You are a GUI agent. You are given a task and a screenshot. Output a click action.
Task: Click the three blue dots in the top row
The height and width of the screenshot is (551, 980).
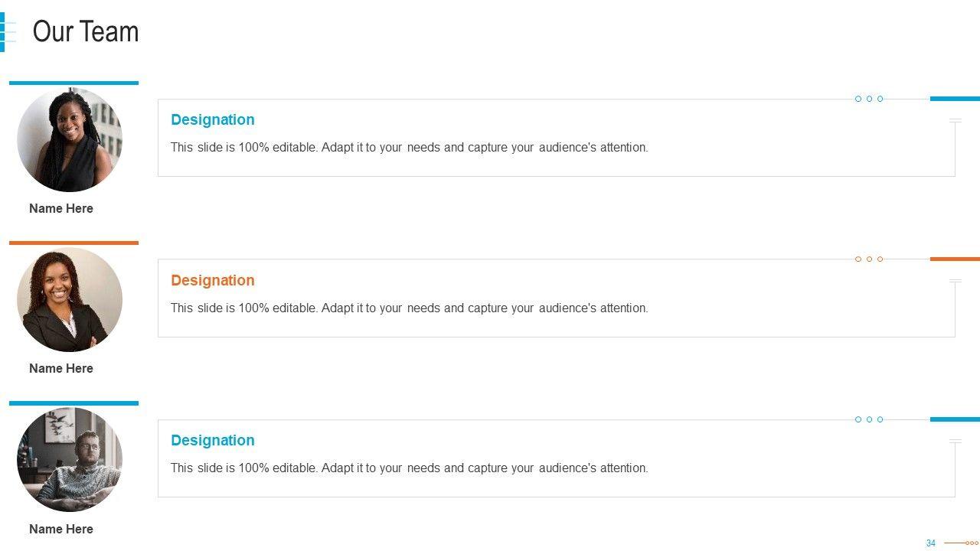(869, 99)
